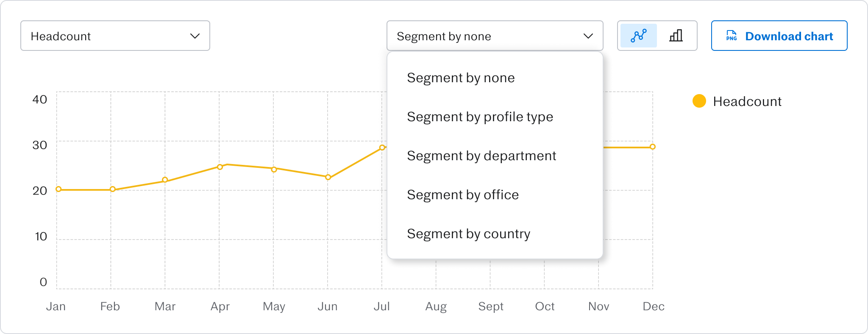The image size is (868, 334).
Task: Click the June data point marker
Action: (328, 177)
